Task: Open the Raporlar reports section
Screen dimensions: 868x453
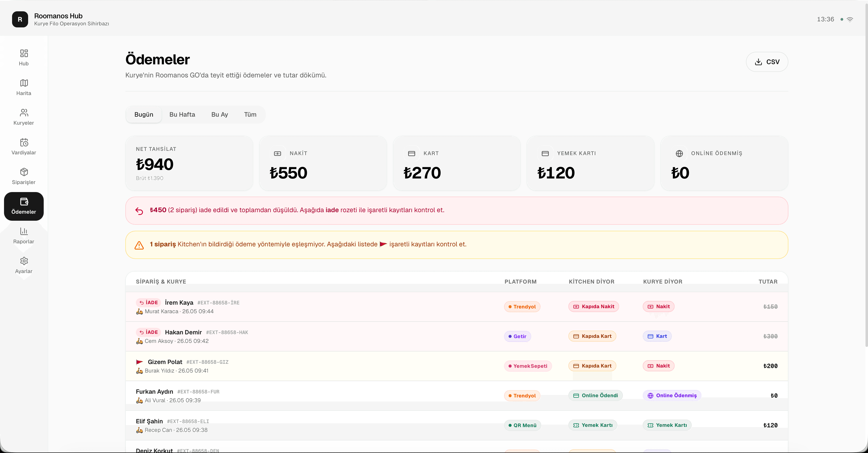Action: 24,236
